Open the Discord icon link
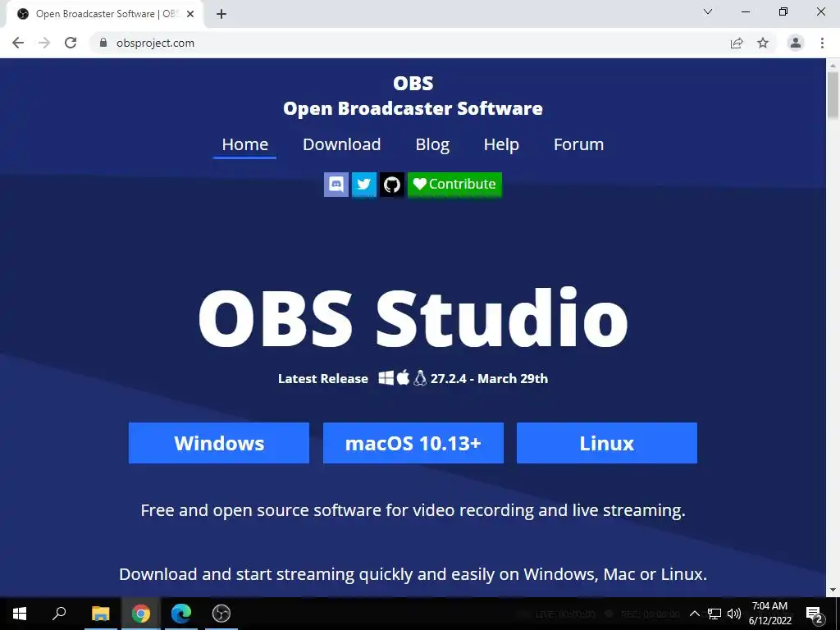Viewport: 840px width, 630px height. point(336,185)
